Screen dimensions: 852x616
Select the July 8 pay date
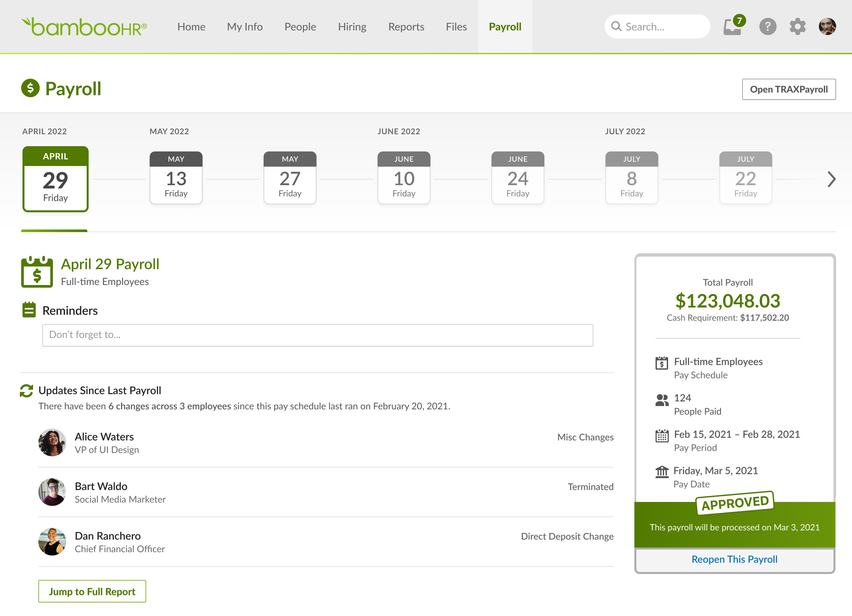tap(631, 178)
